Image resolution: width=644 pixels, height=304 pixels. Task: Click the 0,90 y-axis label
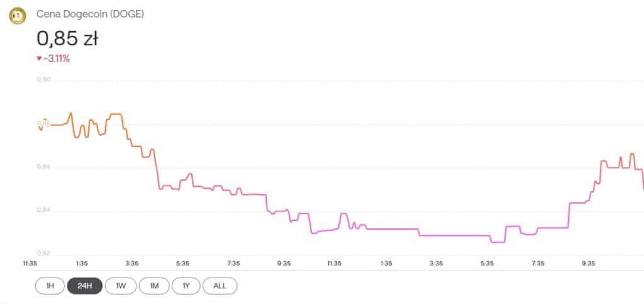tap(43, 81)
